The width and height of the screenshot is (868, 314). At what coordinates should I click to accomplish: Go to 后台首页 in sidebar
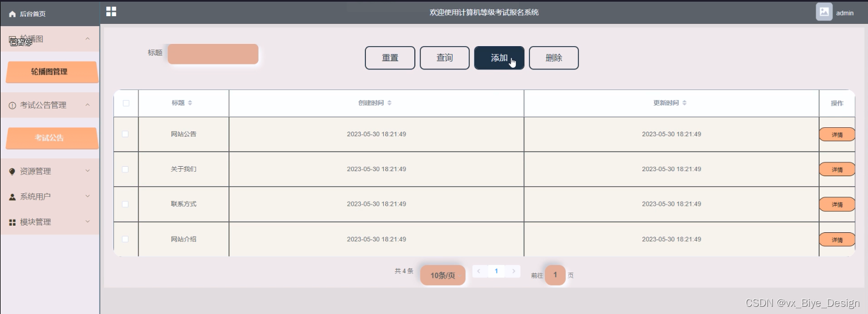[49, 14]
